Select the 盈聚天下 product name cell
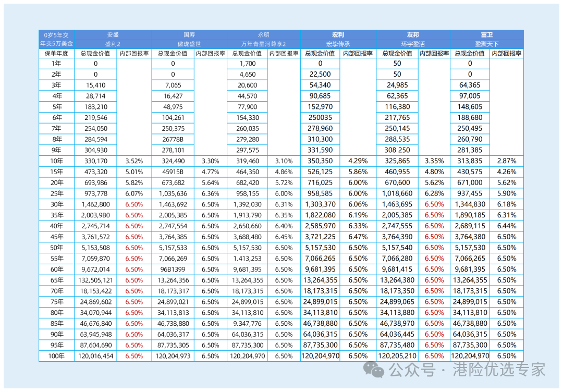The width and height of the screenshot is (563, 392). coord(487,44)
